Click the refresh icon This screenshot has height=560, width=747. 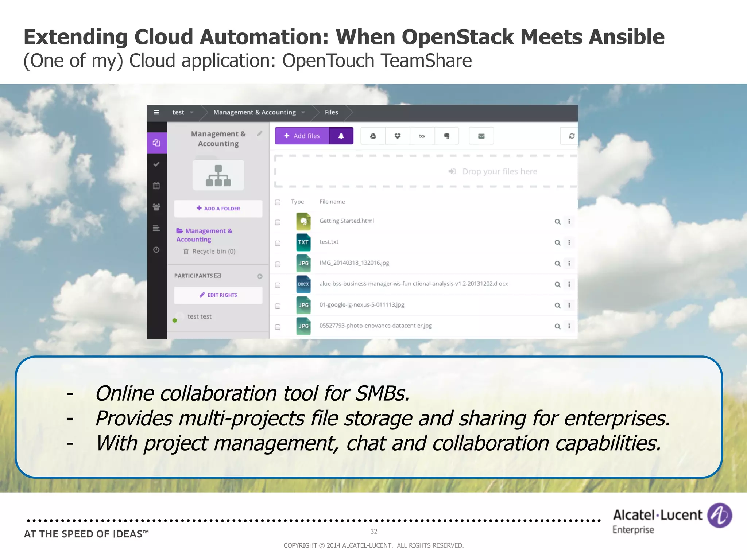[571, 136]
